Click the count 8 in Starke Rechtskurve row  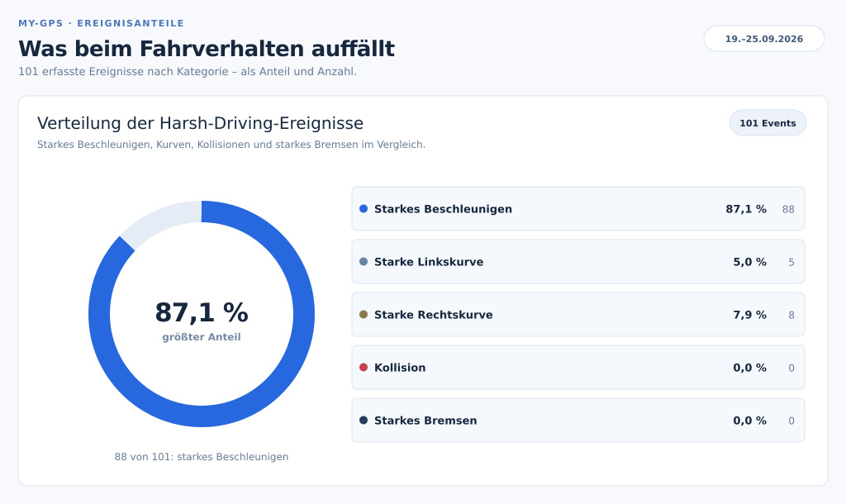pyautogui.click(x=791, y=315)
